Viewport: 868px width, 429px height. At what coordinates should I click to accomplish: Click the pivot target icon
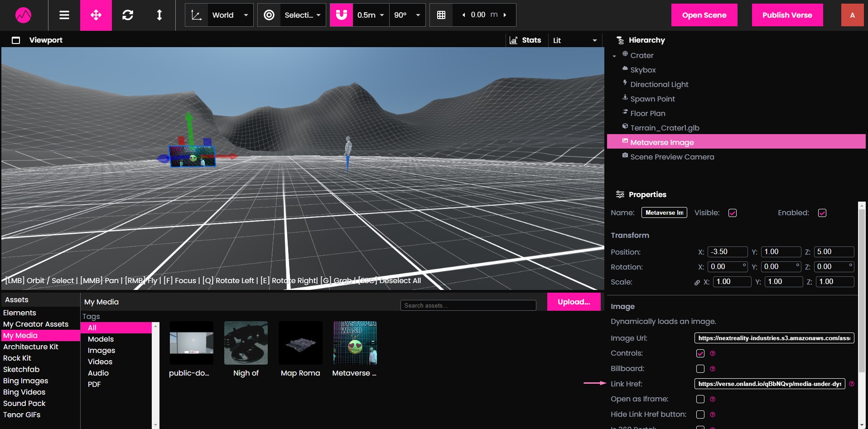tap(269, 15)
